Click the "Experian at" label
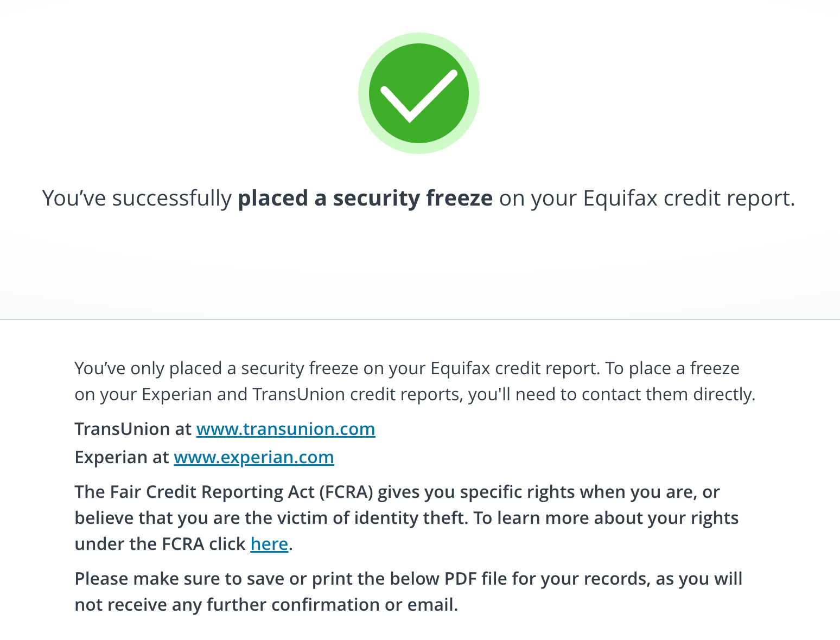 coord(122,457)
